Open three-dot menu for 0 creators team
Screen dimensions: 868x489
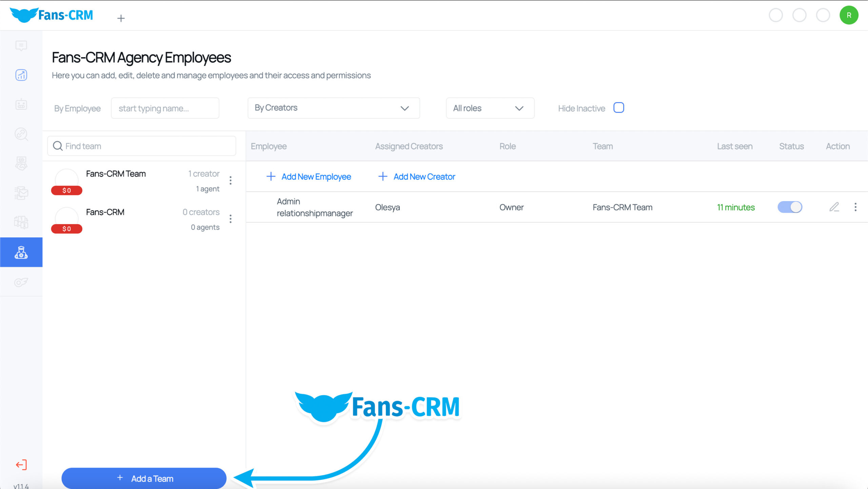click(x=231, y=219)
